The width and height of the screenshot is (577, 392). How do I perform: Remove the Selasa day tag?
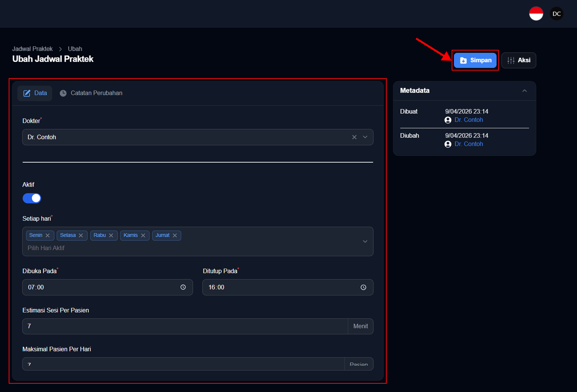(x=81, y=235)
